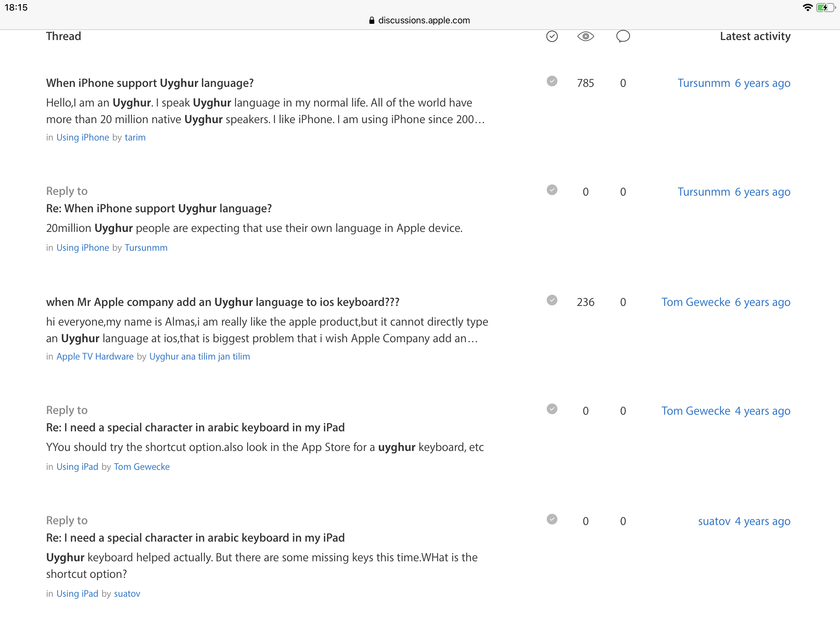This screenshot has height=630, width=840.
Task: Open Using iPad community link by suatov
Action: point(77,593)
